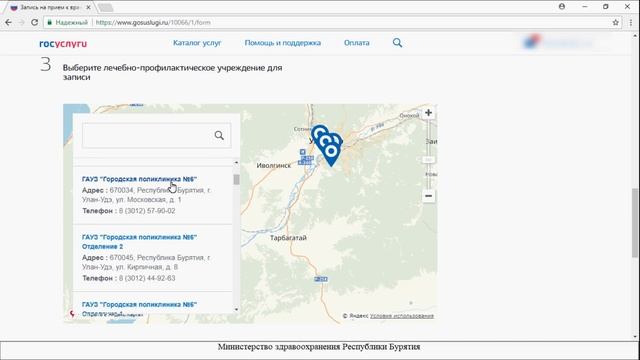Open Помощь и поддержка

(282, 43)
